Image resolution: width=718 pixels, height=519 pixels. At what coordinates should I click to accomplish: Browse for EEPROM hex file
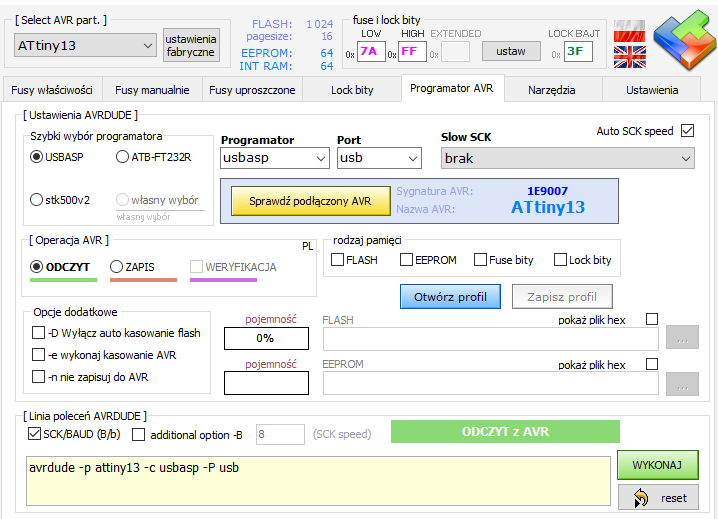point(682,383)
